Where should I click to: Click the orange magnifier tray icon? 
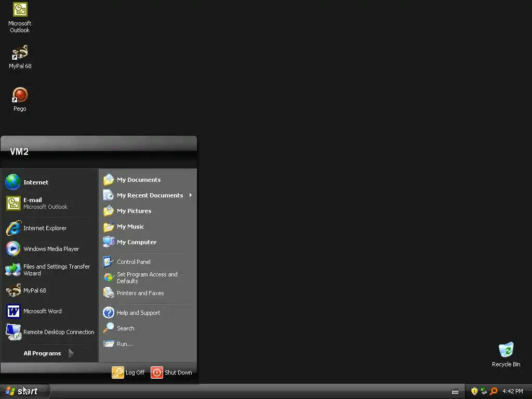(494, 391)
